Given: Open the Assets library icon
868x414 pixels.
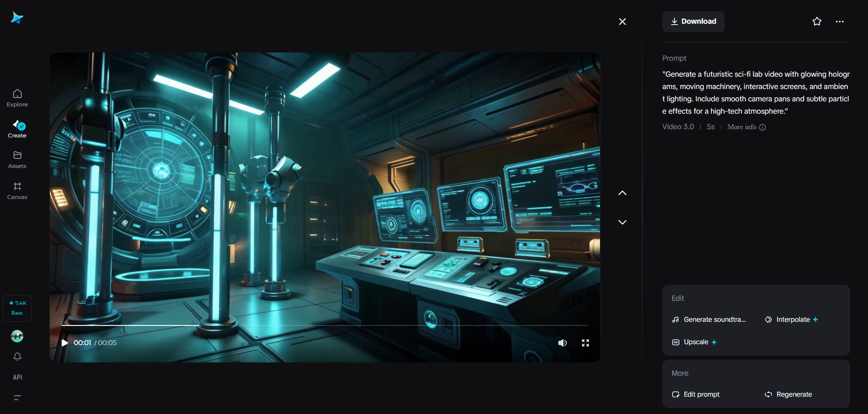Looking at the screenshot, I should point(17,159).
